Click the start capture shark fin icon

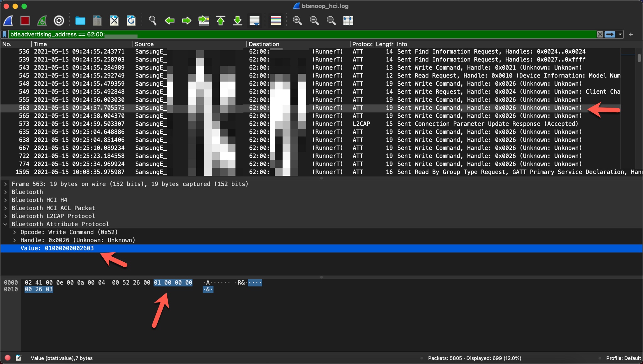[x=8, y=21]
